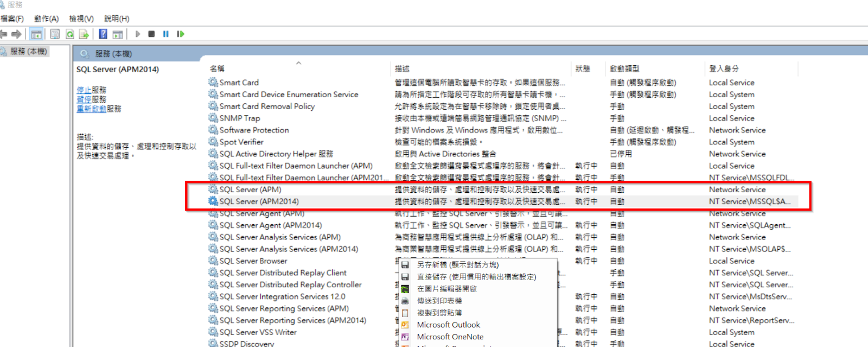Select SQL Active Directory Helper 服務 row
This screenshot has height=347, width=868.
[x=502, y=154]
